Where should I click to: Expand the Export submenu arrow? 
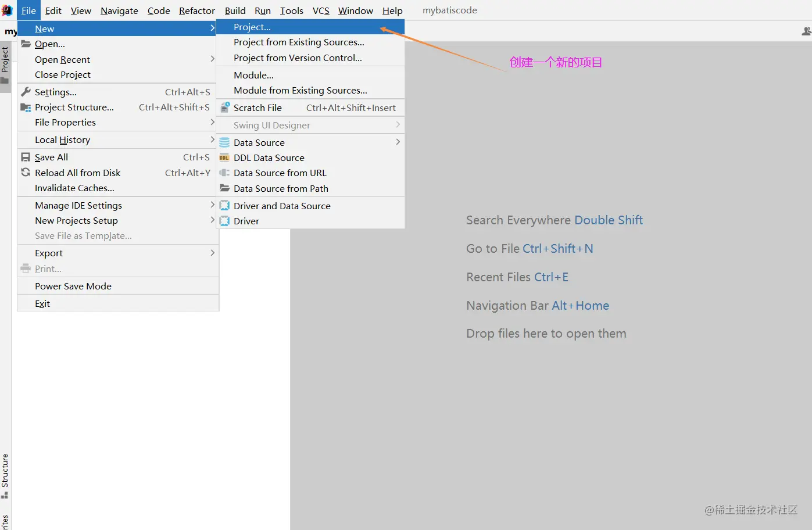click(x=212, y=253)
